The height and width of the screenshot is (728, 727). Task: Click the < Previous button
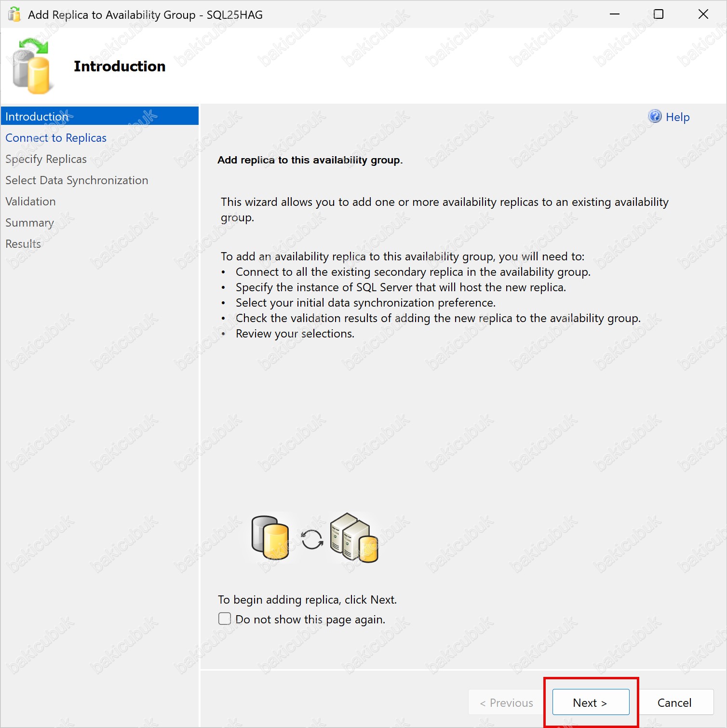click(507, 702)
